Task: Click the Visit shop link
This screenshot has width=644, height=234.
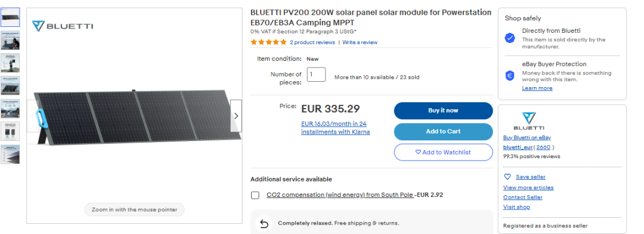Action: (516, 207)
